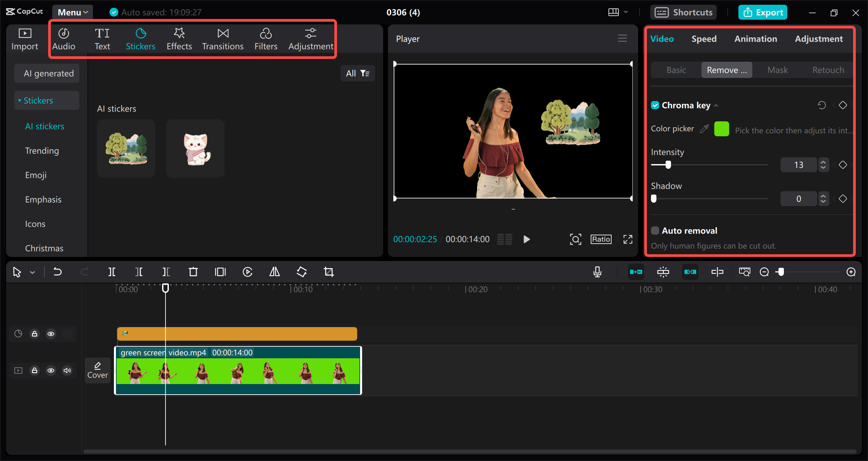Viewport: 868px width, 461px height.
Task: Select the cat AI sticker thumbnail
Action: click(195, 148)
